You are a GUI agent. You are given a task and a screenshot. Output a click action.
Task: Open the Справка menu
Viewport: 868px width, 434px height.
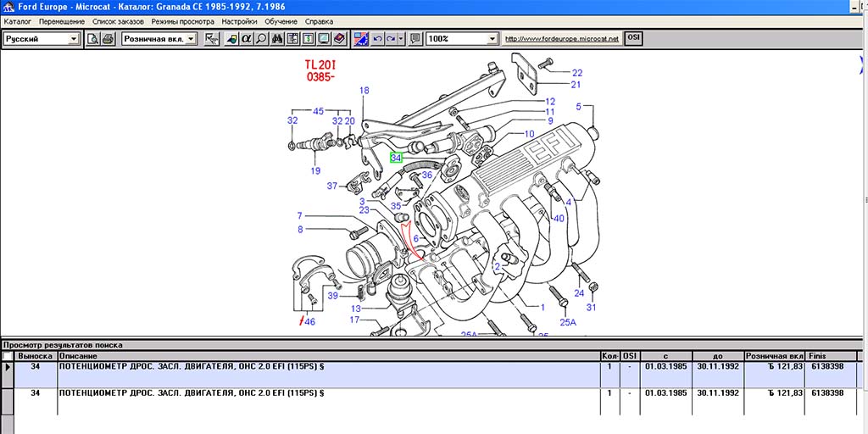pyautogui.click(x=320, y=21)
